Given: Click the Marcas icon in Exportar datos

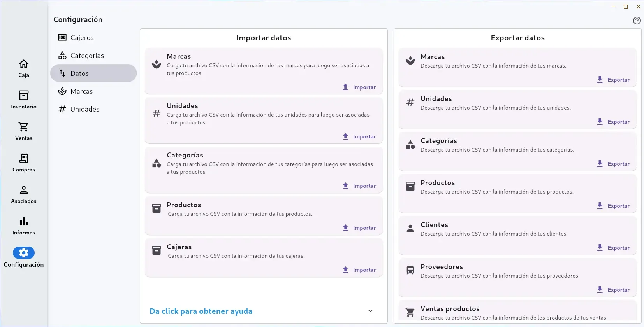Looking at the screenshot, I should pyautogui.click(x=410, y=60).
